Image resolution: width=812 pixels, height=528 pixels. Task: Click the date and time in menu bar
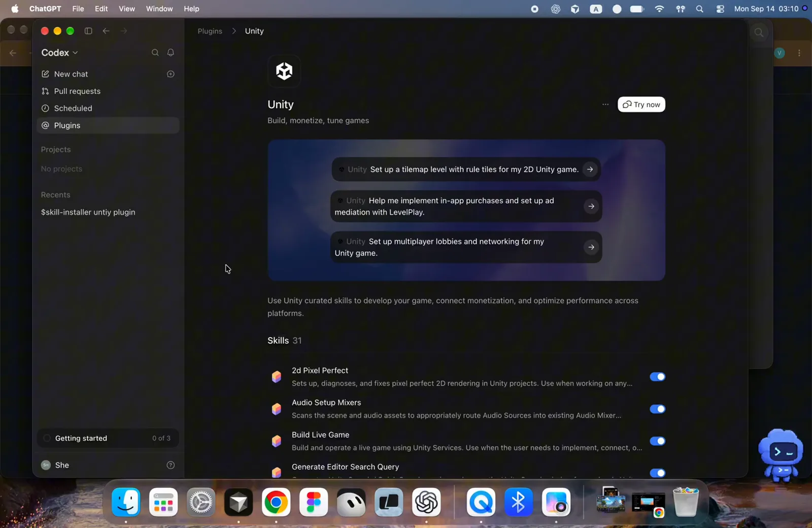pyautogui.click(x=766, y=9)
